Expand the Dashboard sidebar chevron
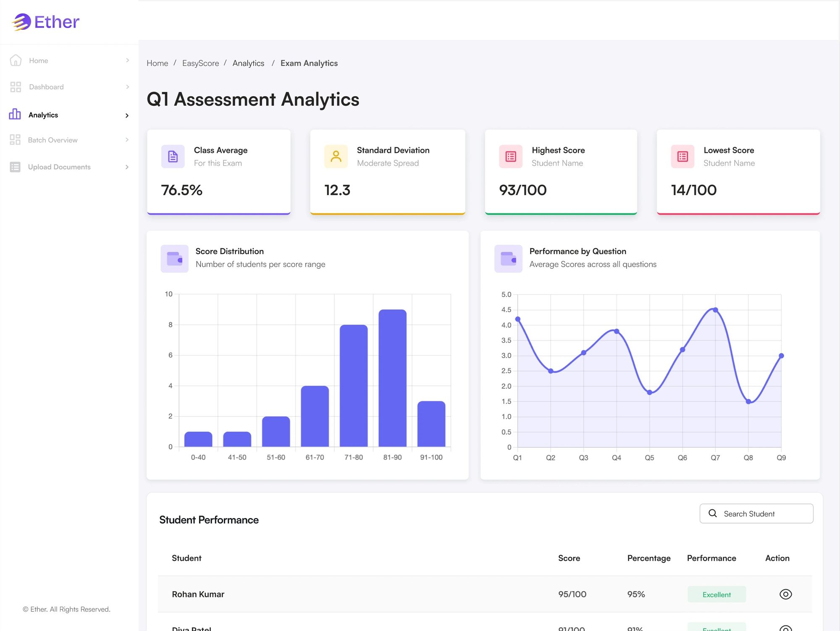The width and height of the screenshot is (840, 631). point(127,87)
